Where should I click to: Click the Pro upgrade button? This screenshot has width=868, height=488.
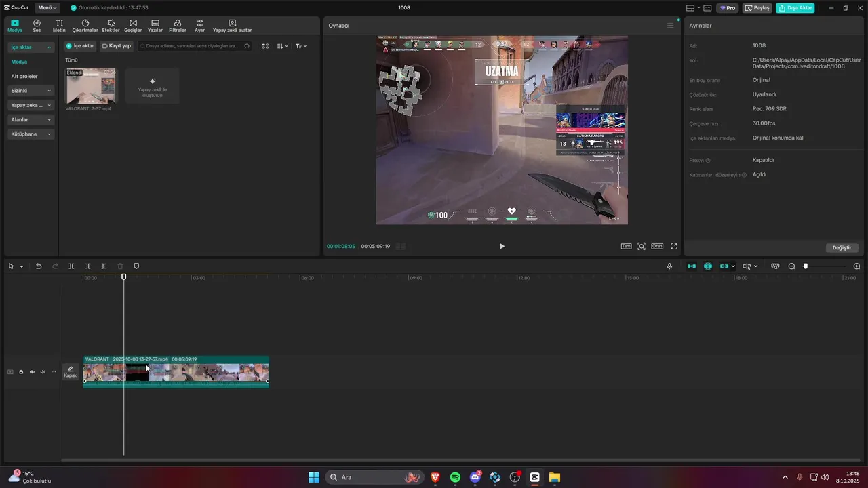[x=728, y=8]
